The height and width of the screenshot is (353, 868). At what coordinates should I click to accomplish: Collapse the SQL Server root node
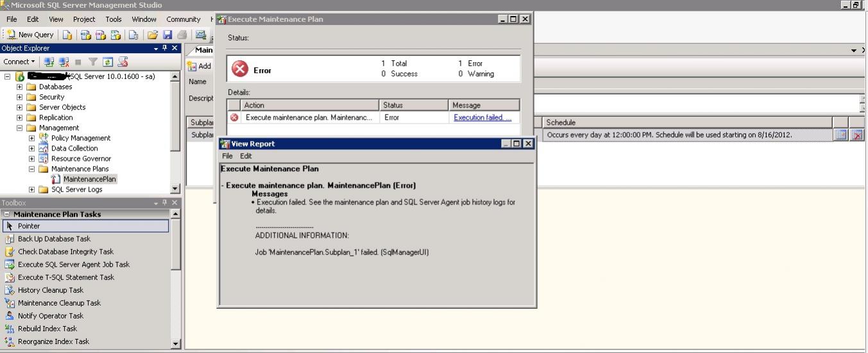click(x=8, y=76)
